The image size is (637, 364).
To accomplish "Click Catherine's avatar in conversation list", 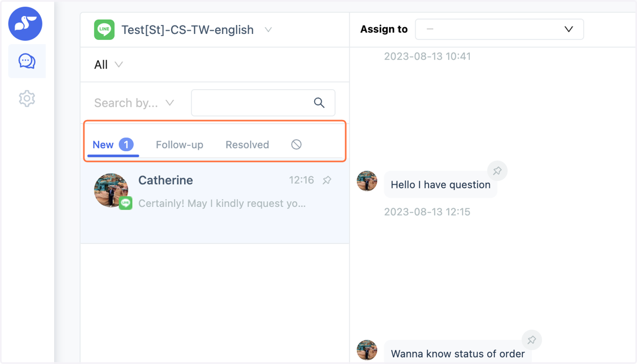I will coord(111,190).
